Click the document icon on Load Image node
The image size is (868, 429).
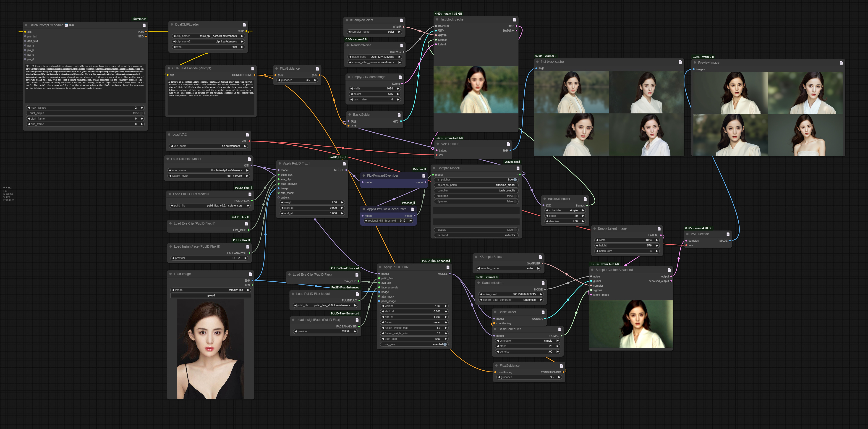(x=250, y=274)
